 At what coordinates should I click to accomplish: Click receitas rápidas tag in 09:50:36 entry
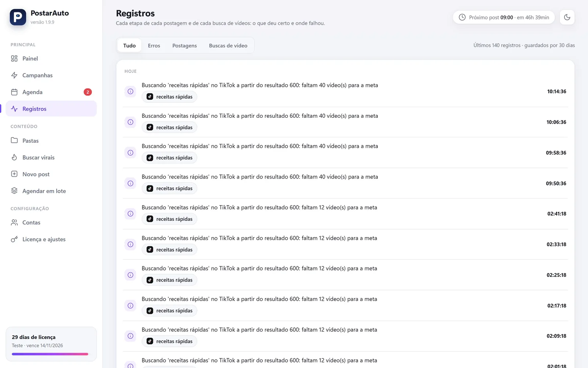coord(169,188)
